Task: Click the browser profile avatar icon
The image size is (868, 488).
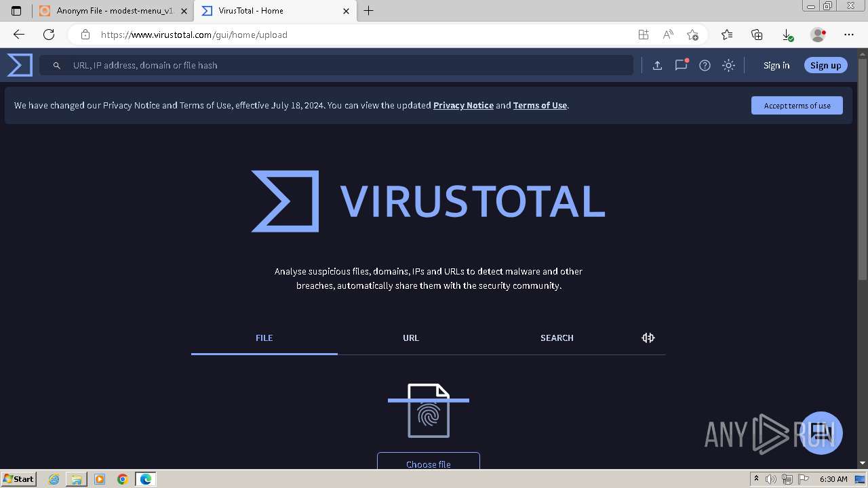Action: pyautogui.click(x=818, y=35)
